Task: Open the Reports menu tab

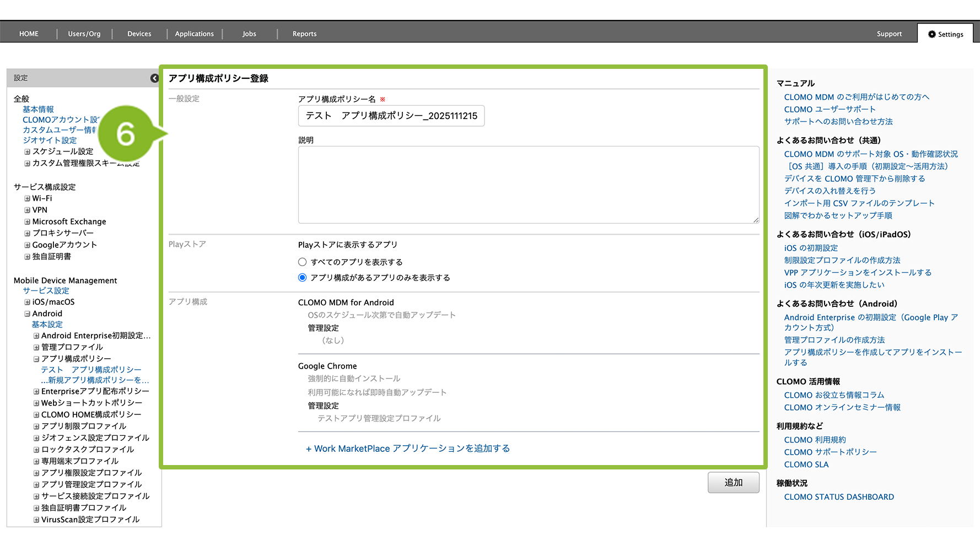Action: tap(304, 34)
